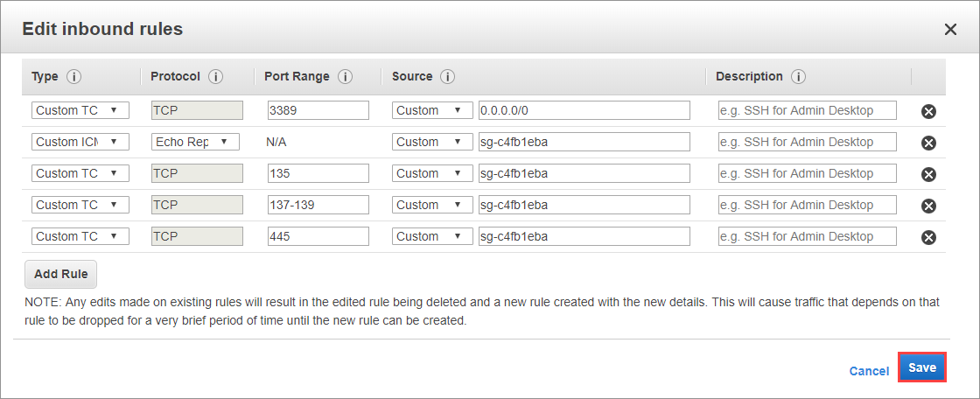980x399 pixels.
Task: Delete the port 445 rule
Action: click(x=928, y=237)
